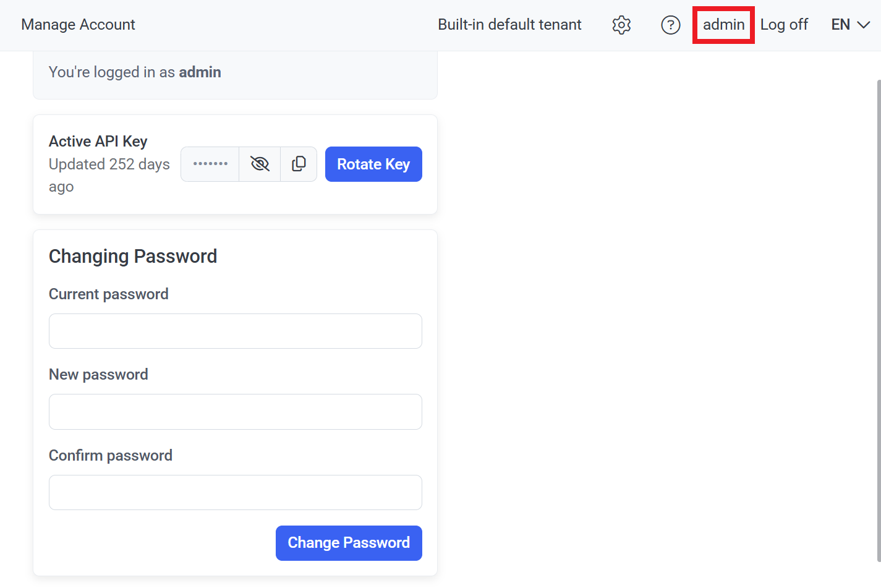This screenshot has height=588, width=881.
Task: Click the masked API key field
Action: click(x=210, y=164)
